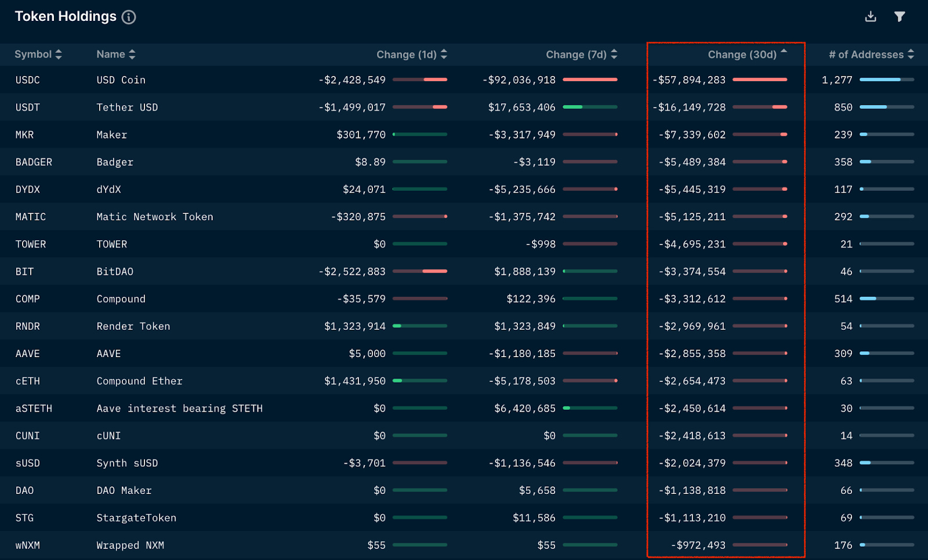Viewport: 928px width, 560px height.
Task: Click BADGER address count 358
Action: (x=843, y=162)
